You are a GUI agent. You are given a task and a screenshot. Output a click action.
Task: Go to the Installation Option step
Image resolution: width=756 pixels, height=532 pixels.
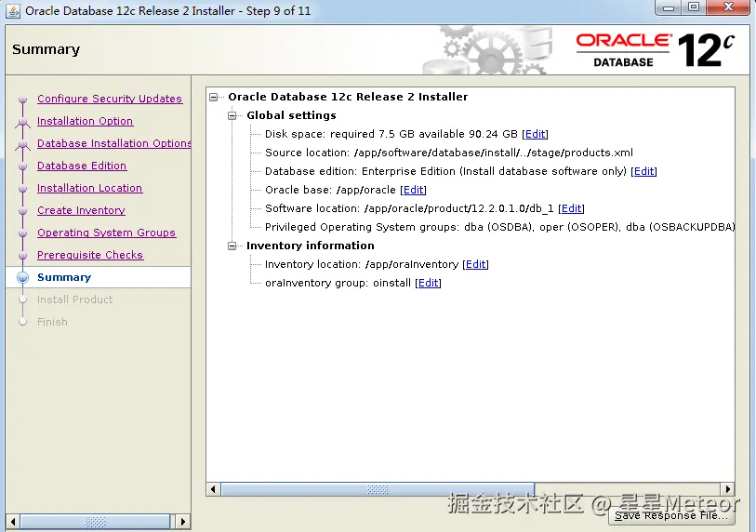click(85, 121)
